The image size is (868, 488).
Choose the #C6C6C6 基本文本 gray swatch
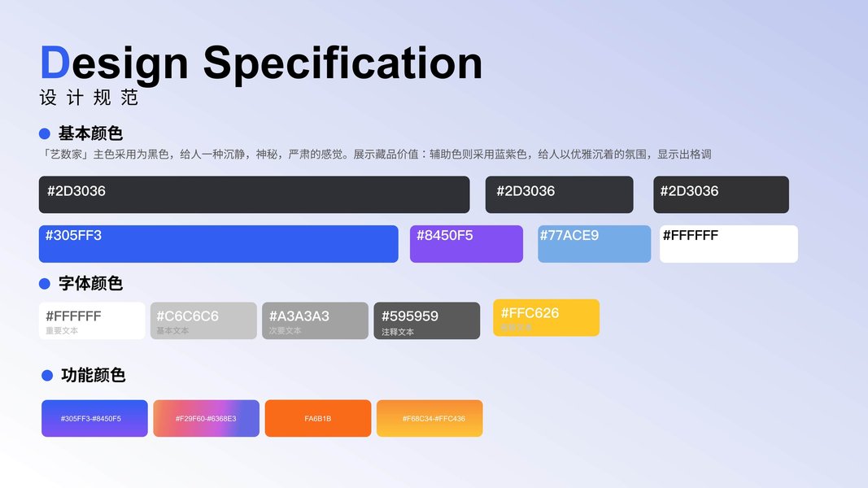(203, 320)
